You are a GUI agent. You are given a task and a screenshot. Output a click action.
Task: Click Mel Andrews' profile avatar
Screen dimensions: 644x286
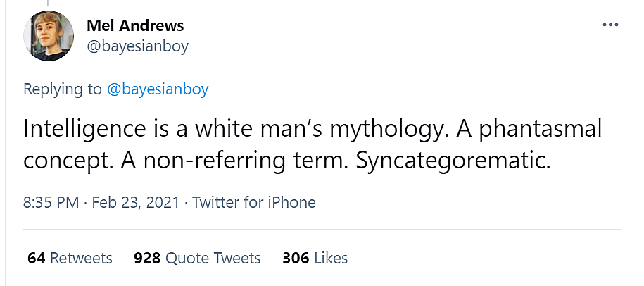pyautogui.click(x=49, y=38)
